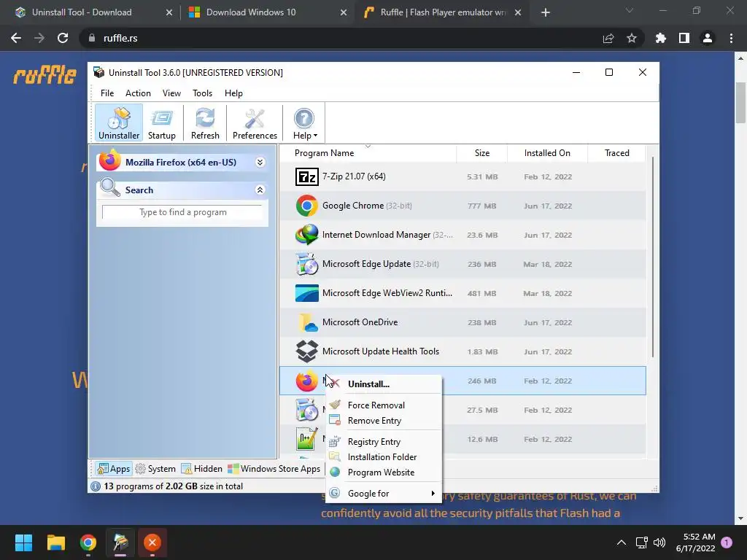Viewport: 747px width, 560px height.
Task: Open the Chrome three-dot menu
Action: [x=731, y=38]
